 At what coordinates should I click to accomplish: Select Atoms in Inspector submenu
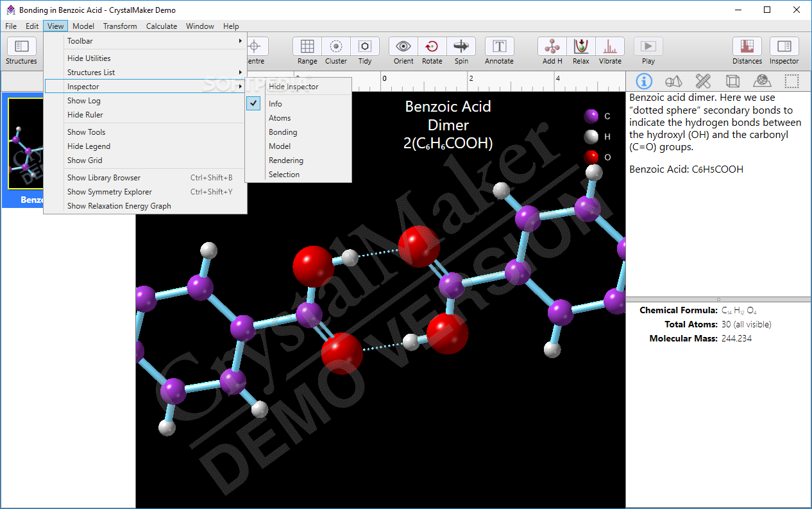click(299, 118)
